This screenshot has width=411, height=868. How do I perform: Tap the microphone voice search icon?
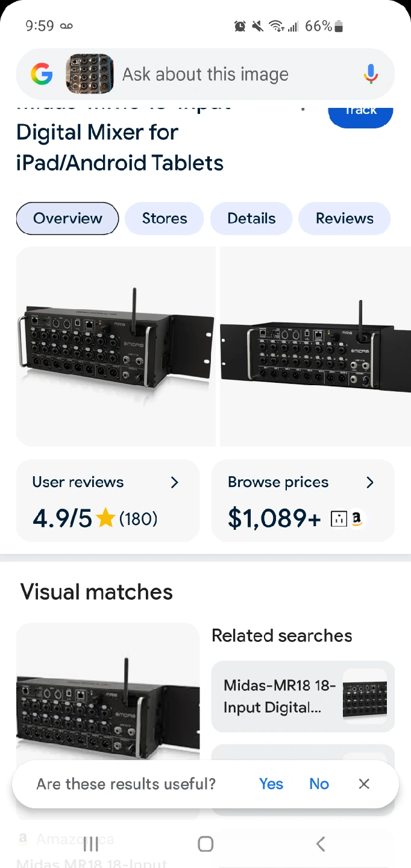pos(371,75)
